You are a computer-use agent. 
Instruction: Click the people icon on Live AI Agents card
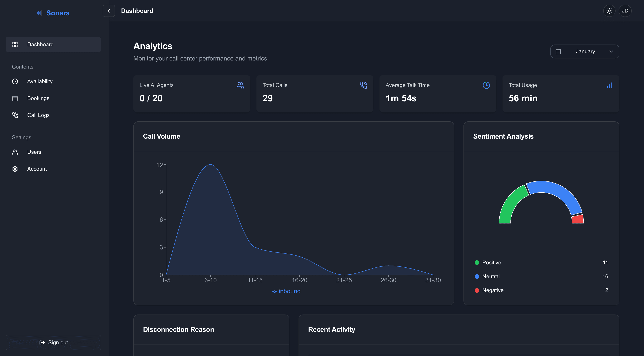coord(240,85)
